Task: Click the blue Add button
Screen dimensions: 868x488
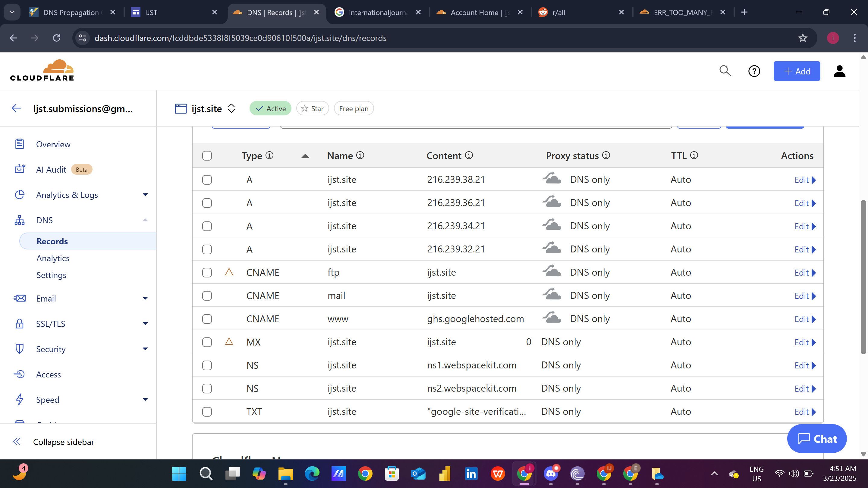Action: [797, 71]
